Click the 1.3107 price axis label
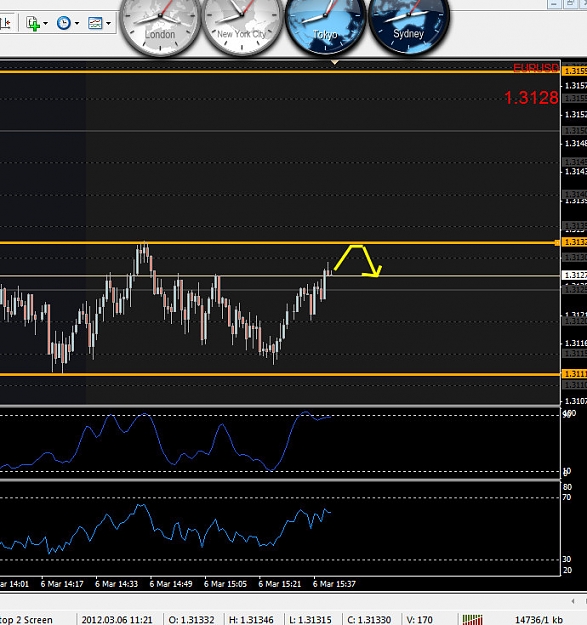This screenshot has width=587, height=625. tap(576, 401)
